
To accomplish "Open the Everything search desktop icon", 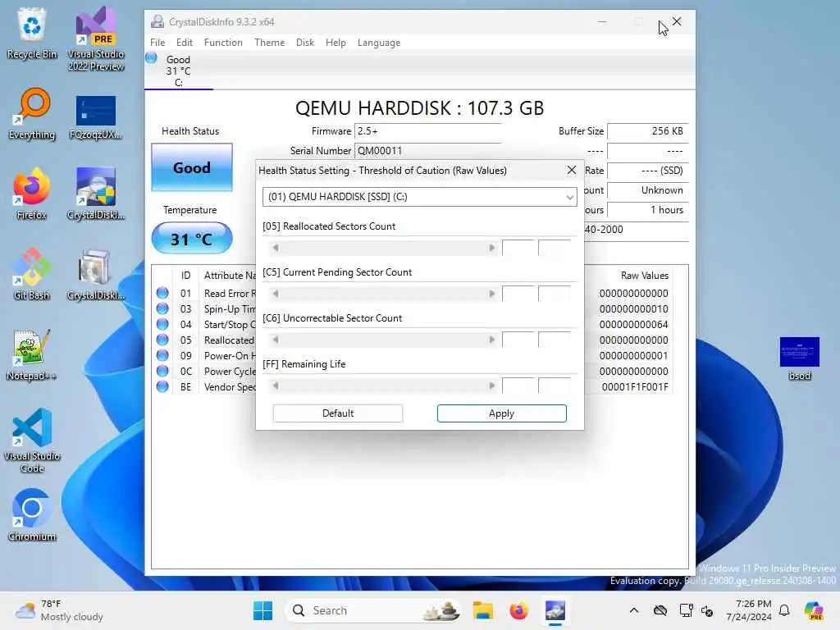I will click(x=32, y=113).
